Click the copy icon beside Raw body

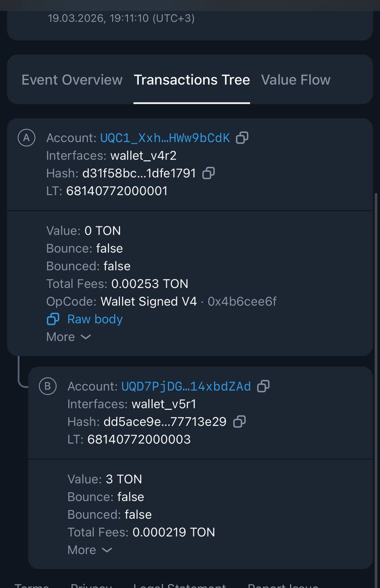pyautogui.click(x=53, y=319)
